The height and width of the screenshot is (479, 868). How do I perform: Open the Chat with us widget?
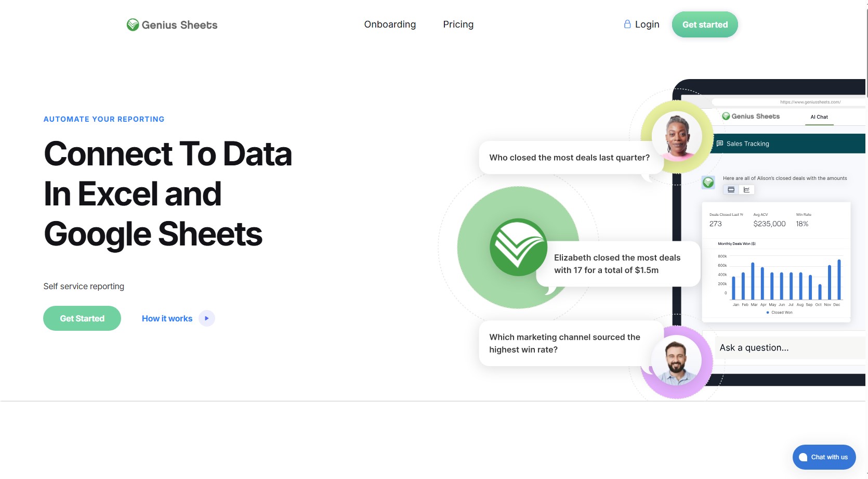point(824,457)
